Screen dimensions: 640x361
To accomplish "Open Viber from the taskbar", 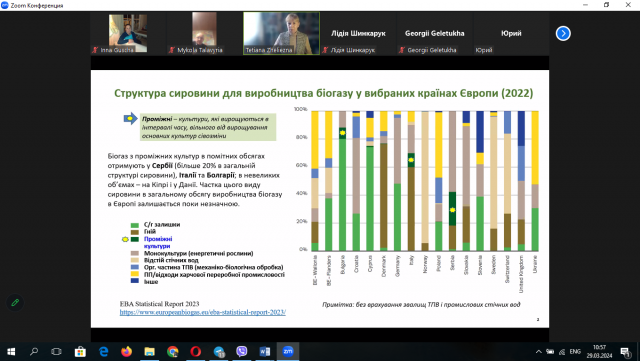I will [x=242, y=351].
